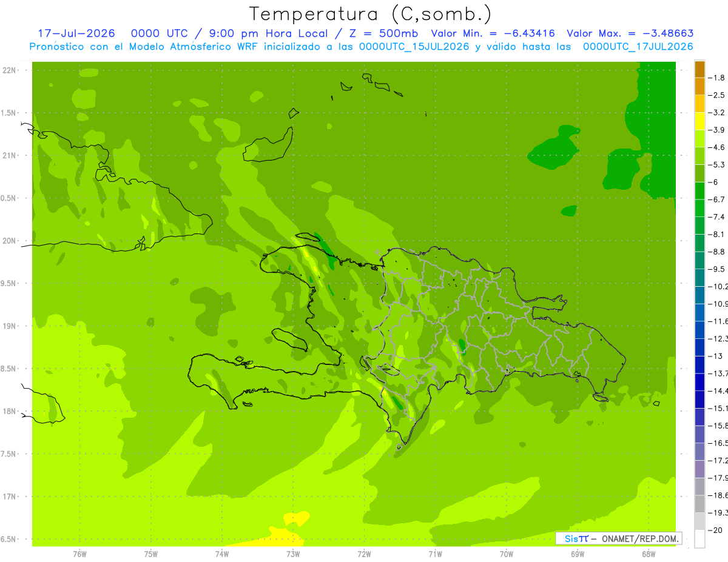The width and height of the screenshot is (728, 562).
Task: Click the "-20" colorbar value
Action: click(715, 530)
